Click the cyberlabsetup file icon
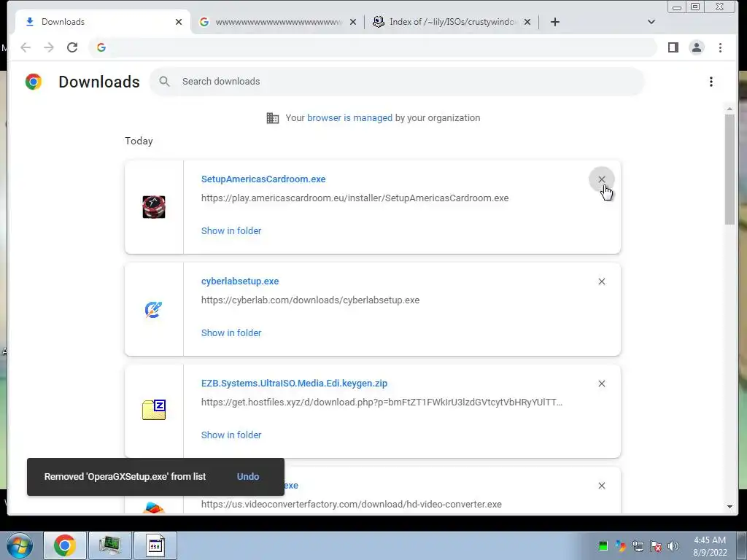The image size is (747, 560). [x=153, y=309]
